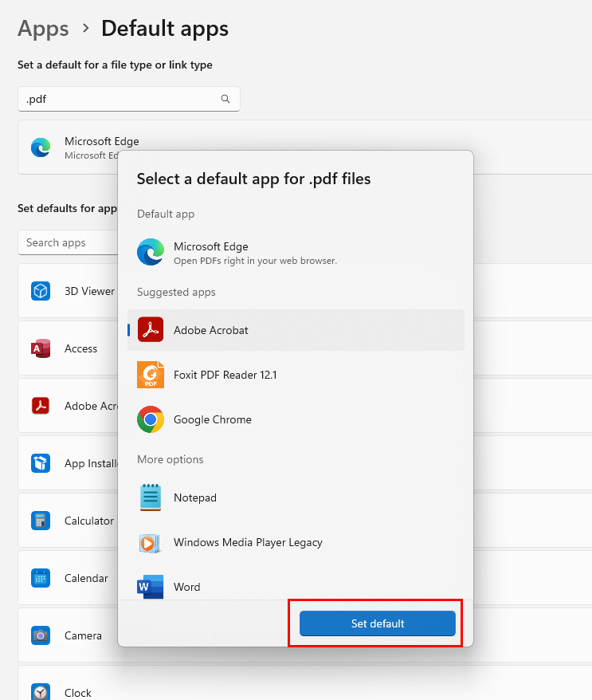Choose Foxit PDF Reader 12.1
Image resolution: width=592 pixels, height=700 pixels.
click(x=296, y=375)
